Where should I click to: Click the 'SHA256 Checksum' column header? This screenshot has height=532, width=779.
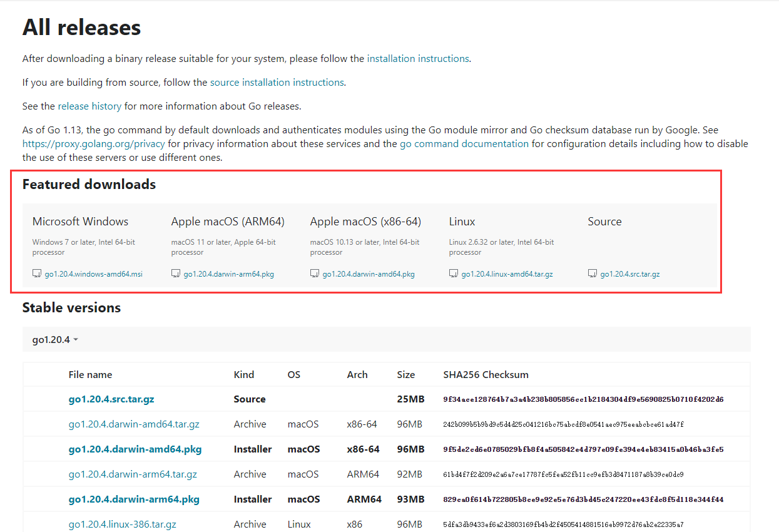pos(486,374)
